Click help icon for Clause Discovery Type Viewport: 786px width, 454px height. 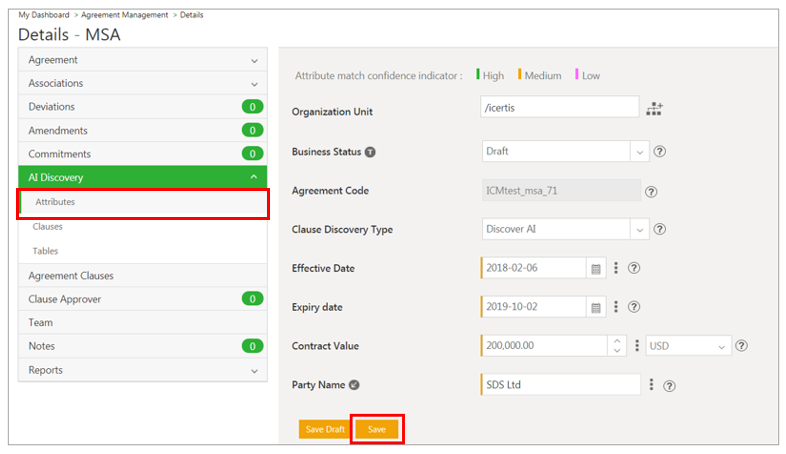(x=660, y=229)
